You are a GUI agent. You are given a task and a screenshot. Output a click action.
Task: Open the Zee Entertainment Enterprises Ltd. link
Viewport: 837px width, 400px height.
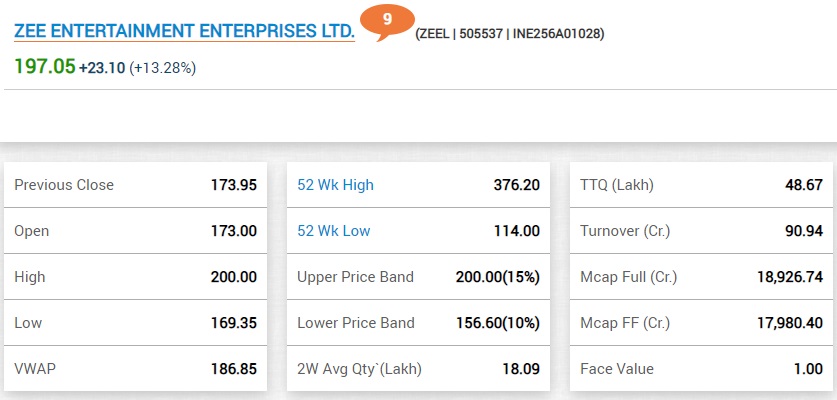pos(184,32)
